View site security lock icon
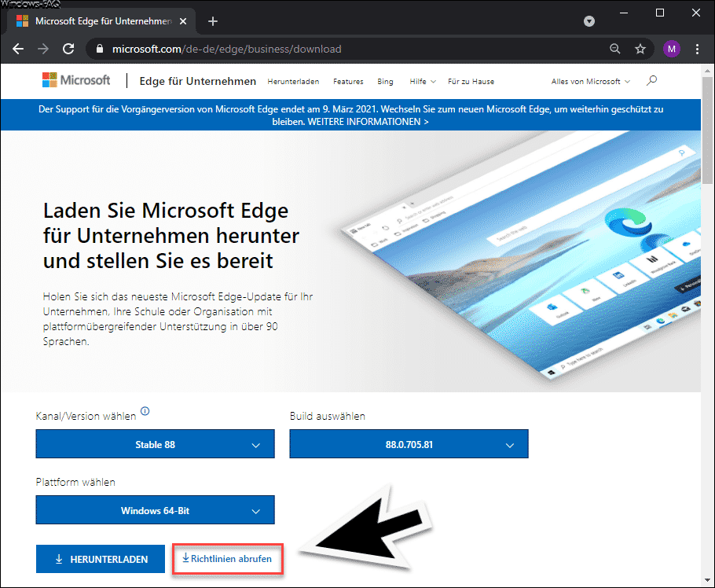This screenshot has height=588, width=715. pos(100,49)
